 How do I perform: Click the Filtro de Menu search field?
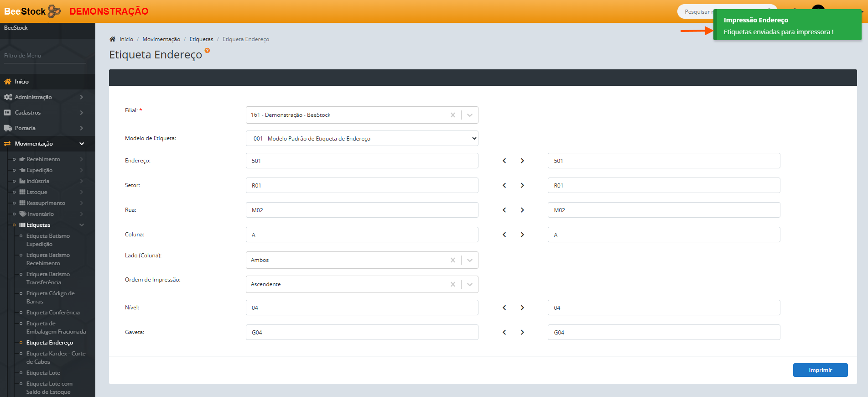[x=45, y=56]
